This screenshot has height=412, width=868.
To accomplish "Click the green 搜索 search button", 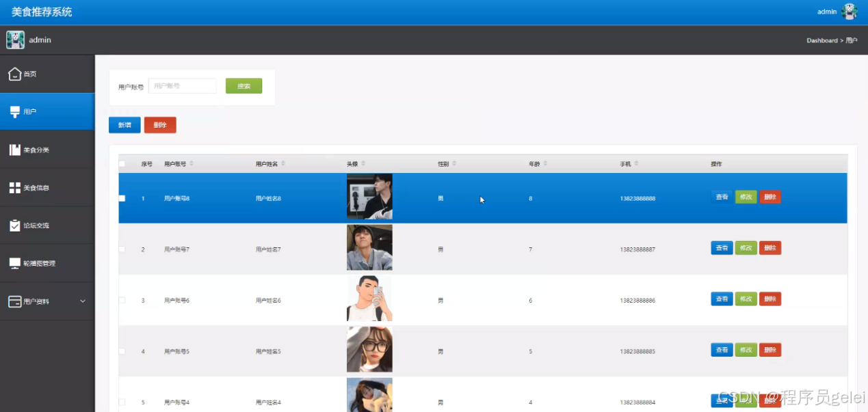I will click(244, 86).
